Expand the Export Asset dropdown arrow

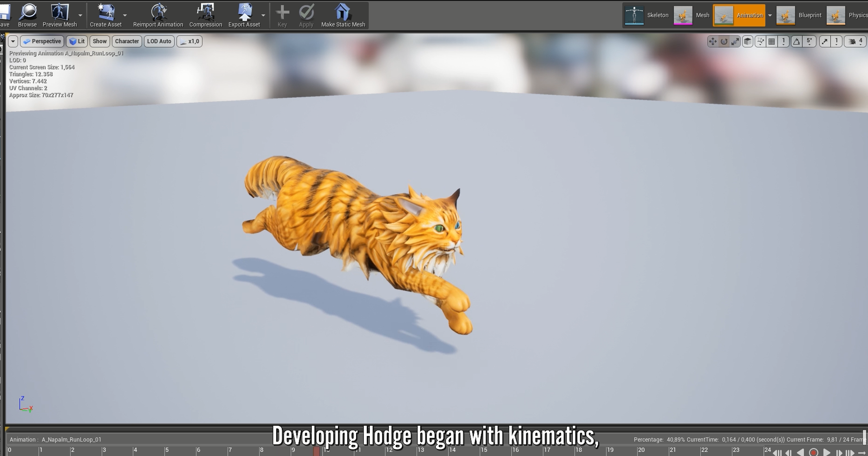(263, 15)
